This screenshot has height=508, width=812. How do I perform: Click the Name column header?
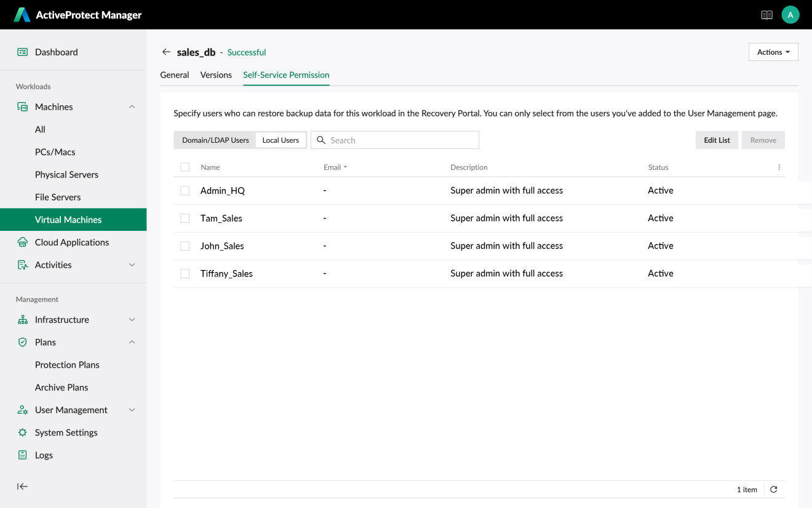210,167
